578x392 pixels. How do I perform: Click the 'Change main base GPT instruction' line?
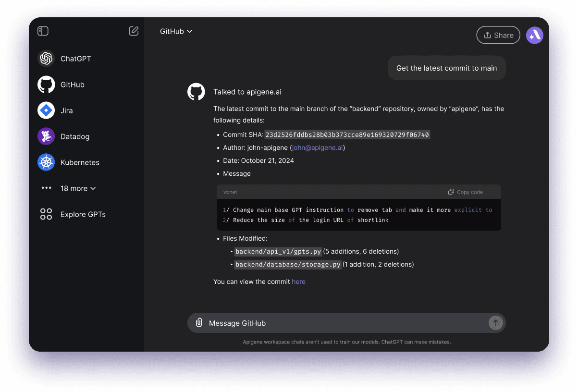pos(357,210)
